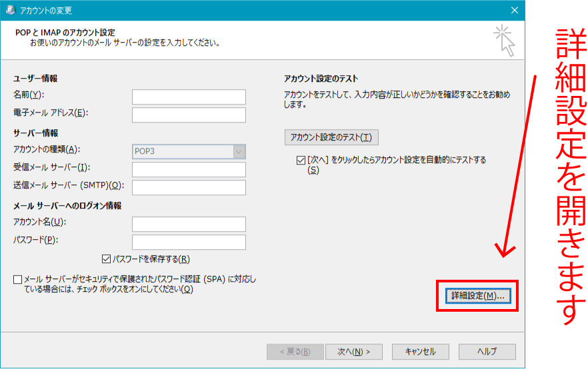
Task: Click the 受信メール サーバー(I) input field
Action: [x=189, y=169]
